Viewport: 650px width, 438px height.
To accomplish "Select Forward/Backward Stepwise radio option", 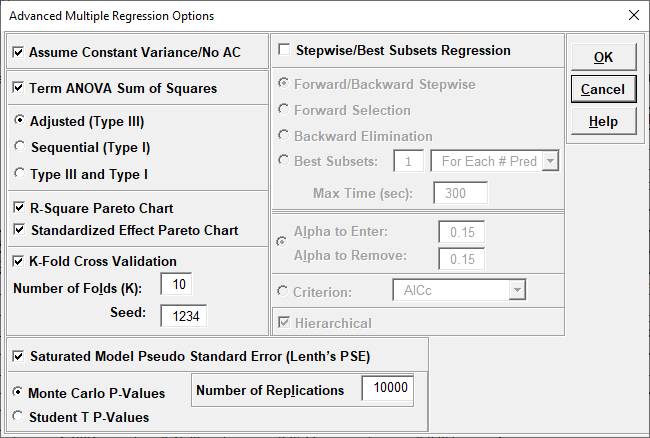I will pos(283,83).
